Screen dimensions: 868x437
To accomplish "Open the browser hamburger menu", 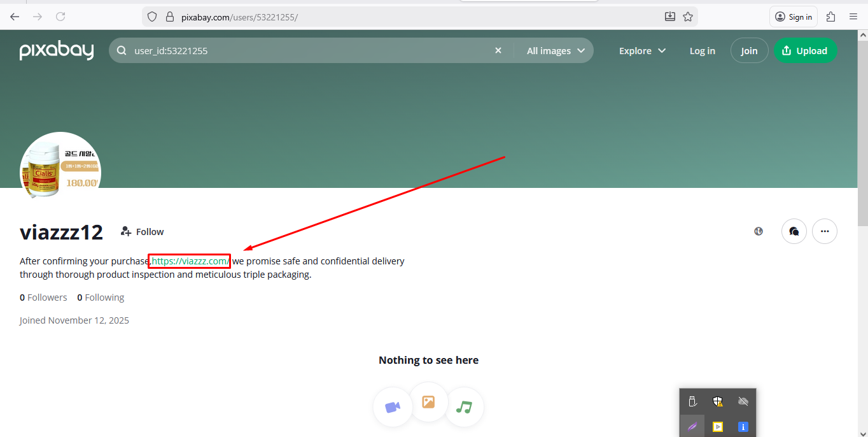I will click(853, 17).
